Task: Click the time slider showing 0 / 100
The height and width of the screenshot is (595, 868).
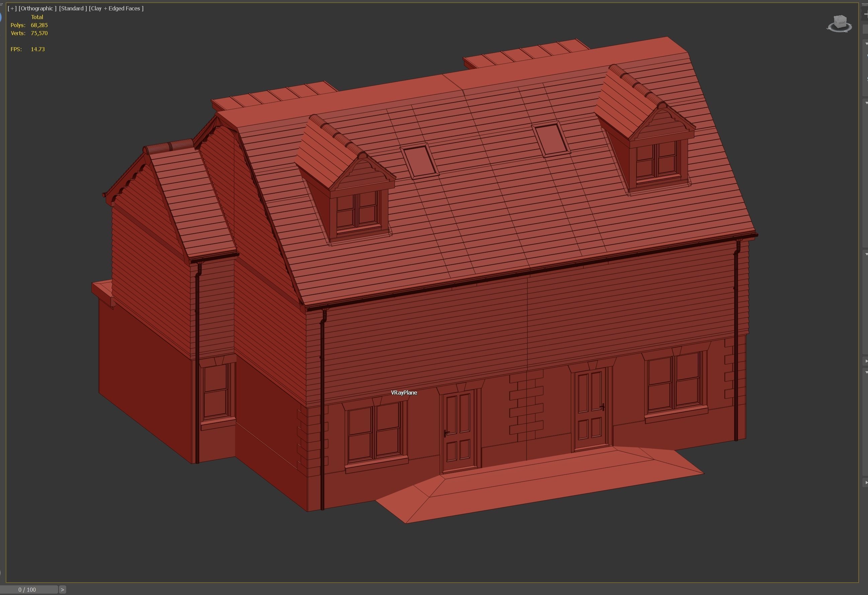Action: 28,589
